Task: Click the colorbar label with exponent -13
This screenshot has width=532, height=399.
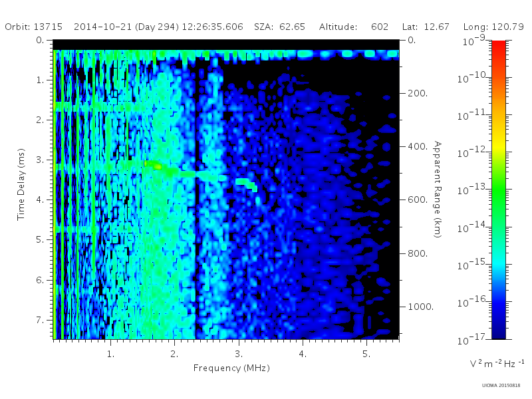Action: (x=473, y=190)
